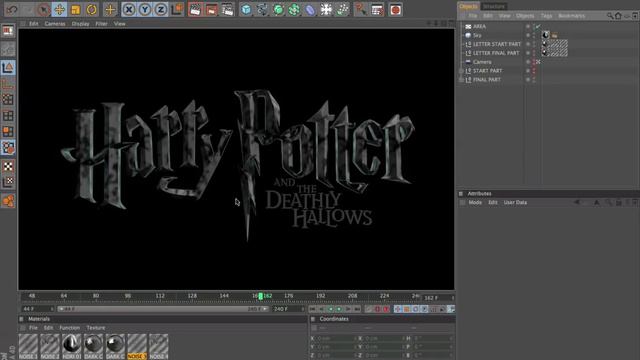Render to Picture Viewer icon
The image size is (640, 360).
click(211, 9)
